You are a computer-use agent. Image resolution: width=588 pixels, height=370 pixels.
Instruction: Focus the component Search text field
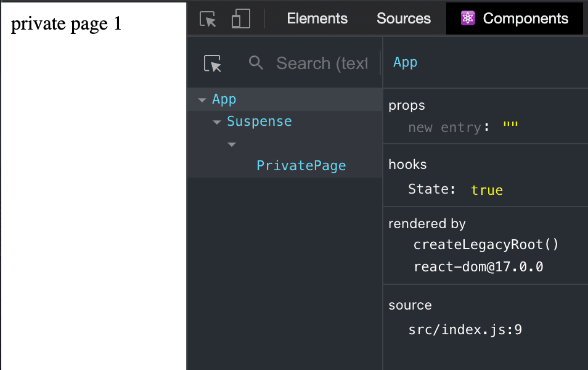click(x=322, y=63)
